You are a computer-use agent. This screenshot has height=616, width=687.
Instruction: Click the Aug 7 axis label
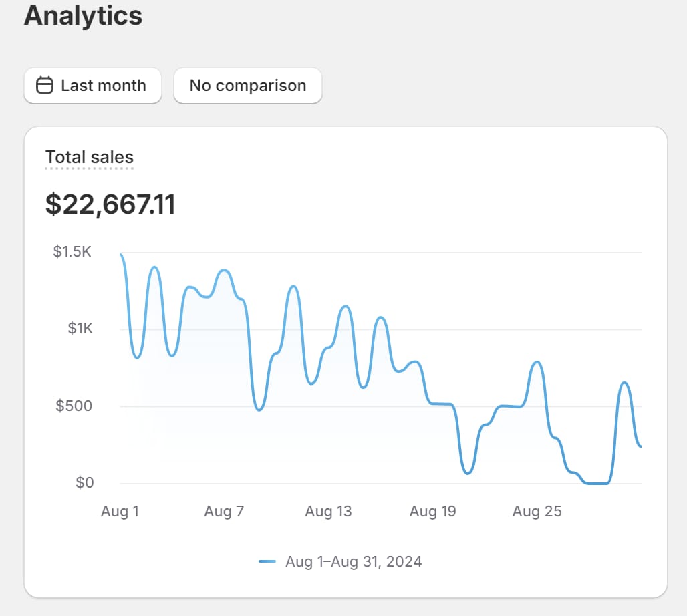pyautogui.click(x=224, y=511)
